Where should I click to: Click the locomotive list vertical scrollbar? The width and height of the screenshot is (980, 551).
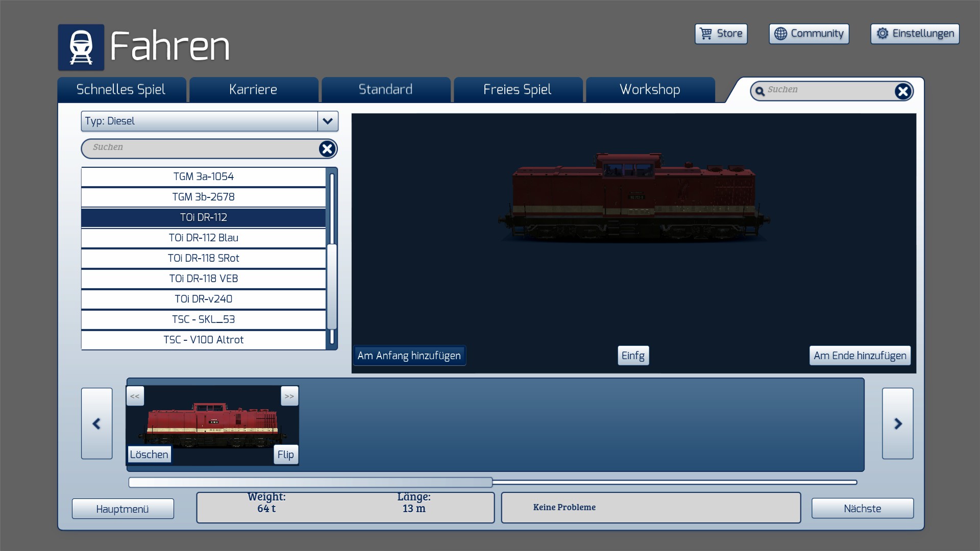point(332,286)
